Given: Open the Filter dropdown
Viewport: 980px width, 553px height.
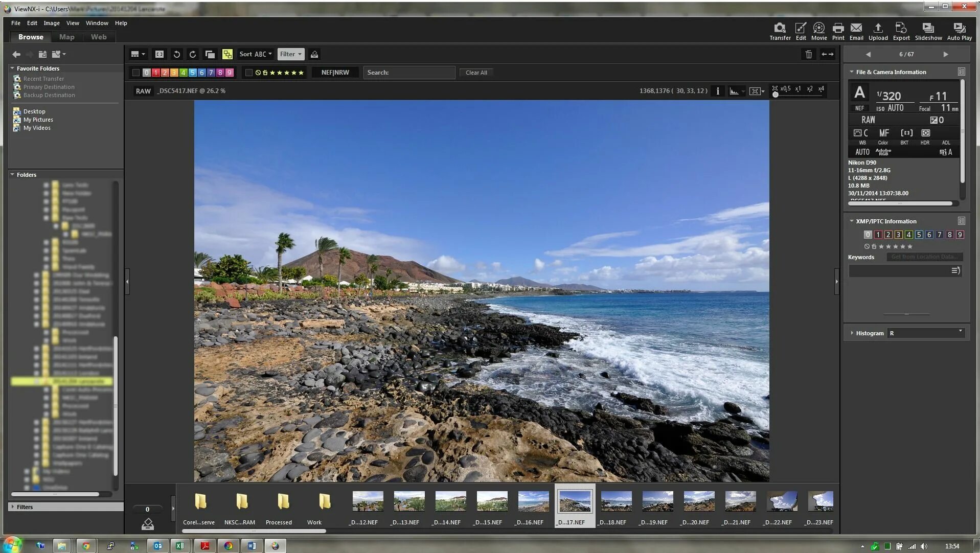Looking at the screenshot, I should [x=290, y=54].
